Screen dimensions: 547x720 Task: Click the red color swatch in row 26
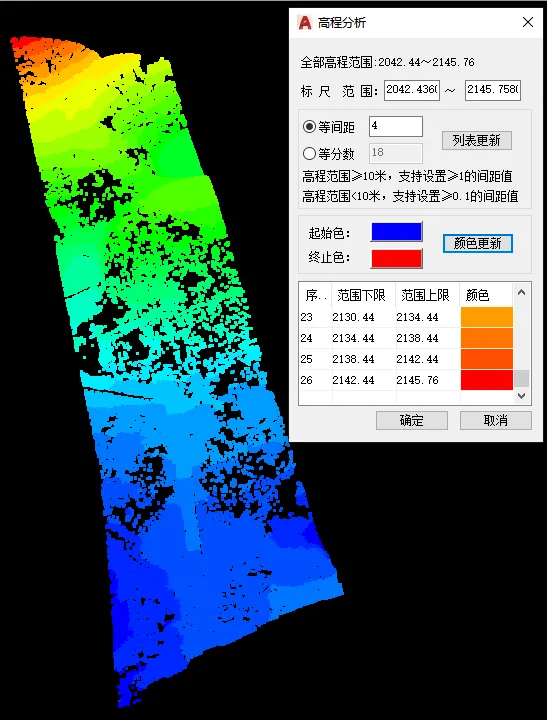[487, 380]
